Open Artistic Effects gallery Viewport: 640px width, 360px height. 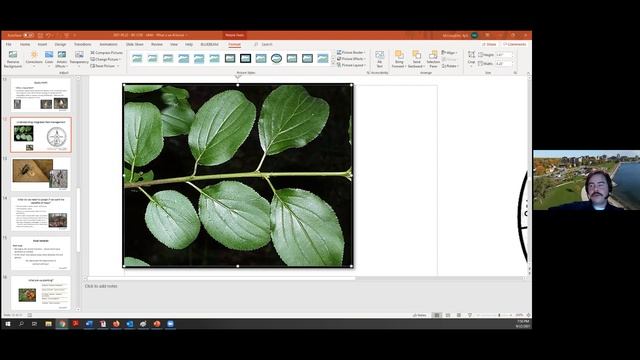coord(62,60)
